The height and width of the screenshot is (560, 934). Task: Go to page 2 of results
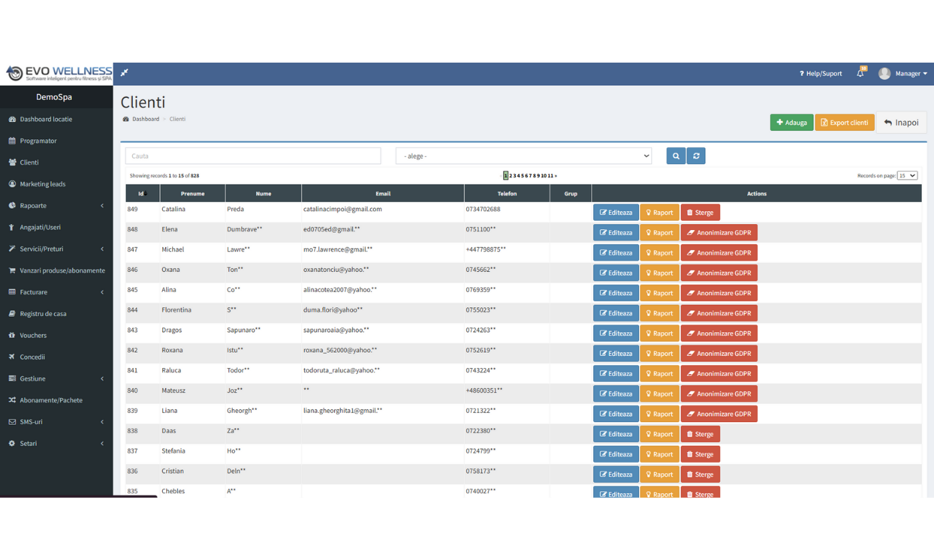pyautogui.click(x=511, y=176)
